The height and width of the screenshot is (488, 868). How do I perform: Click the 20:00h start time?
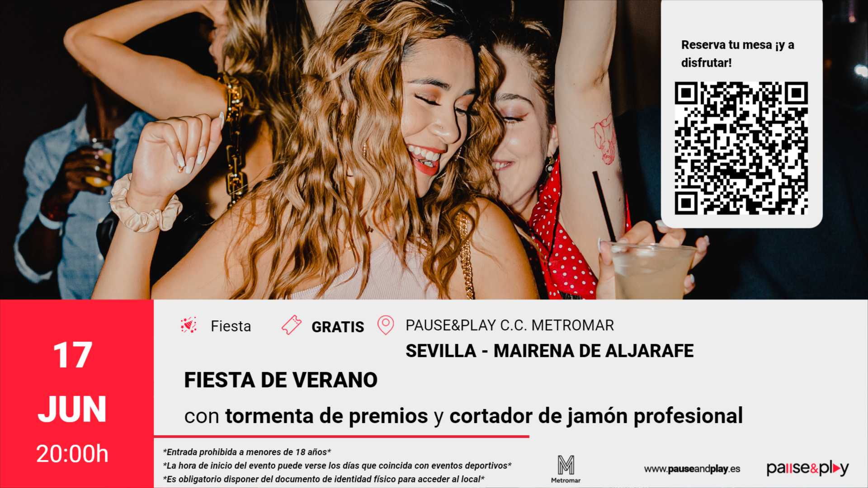click(72, 454)
